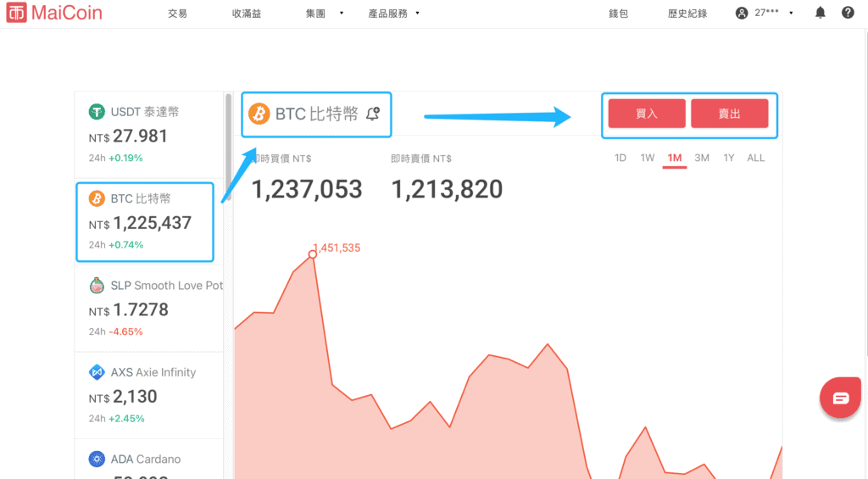Show ALL time chart range
The width and height of the screenshot is (868, 479).
(x=755, y=158)
